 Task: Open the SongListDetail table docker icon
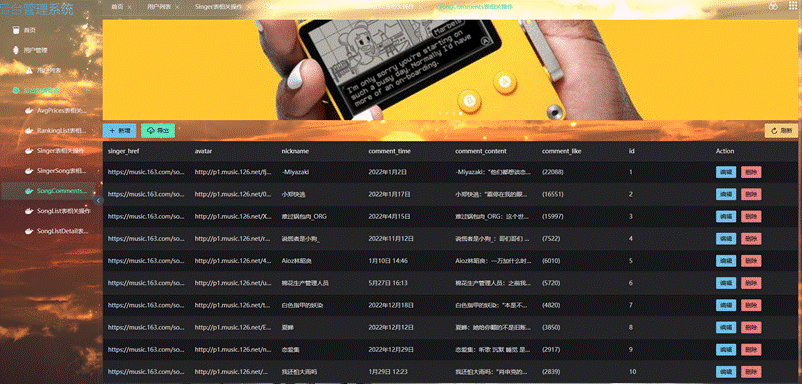[x=29, y=231]
